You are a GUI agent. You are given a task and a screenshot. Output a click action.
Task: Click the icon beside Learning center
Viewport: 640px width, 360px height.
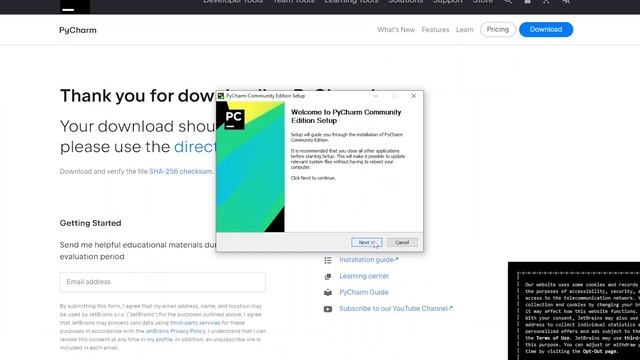point(328,276)
